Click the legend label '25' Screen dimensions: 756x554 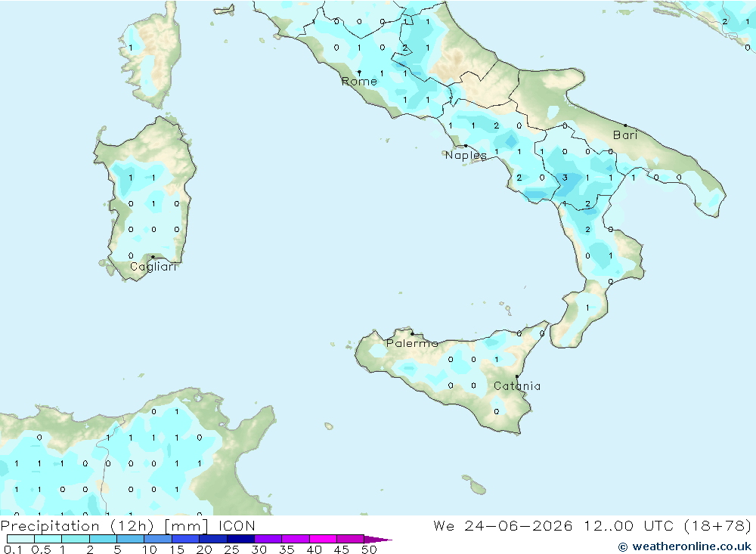(231, 549)
